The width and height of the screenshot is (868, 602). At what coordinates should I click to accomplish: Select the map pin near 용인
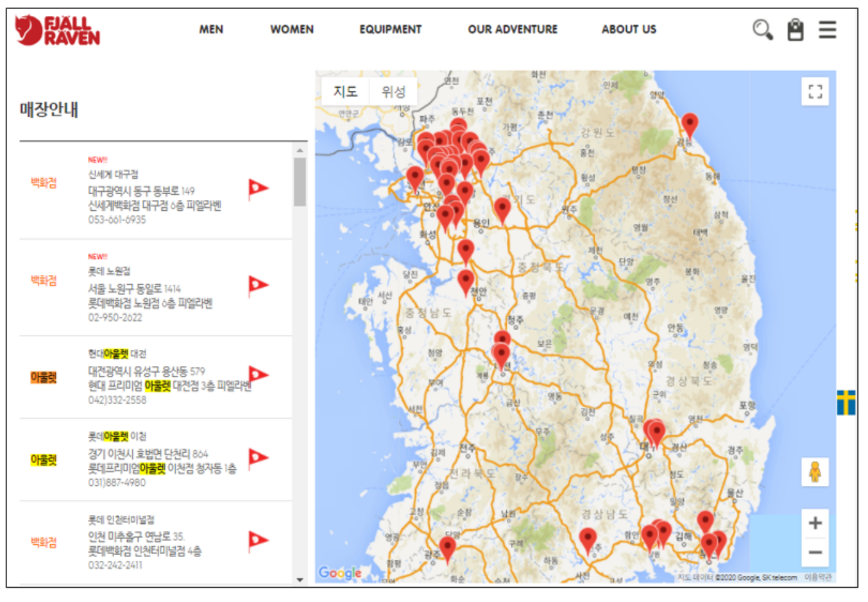(502, 210)
